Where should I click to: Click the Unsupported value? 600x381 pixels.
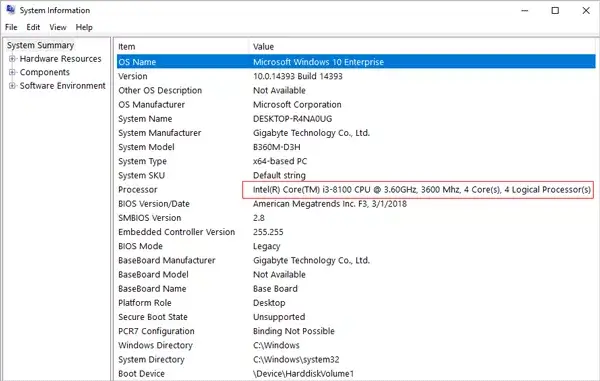pos(279,317)
